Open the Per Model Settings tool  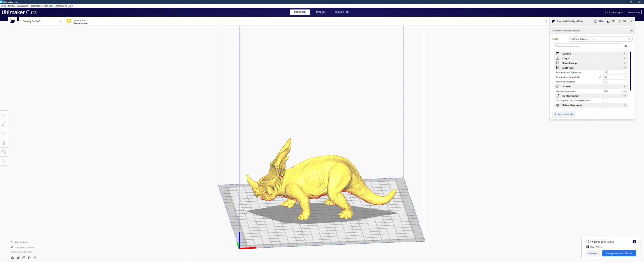click(4, 152)
